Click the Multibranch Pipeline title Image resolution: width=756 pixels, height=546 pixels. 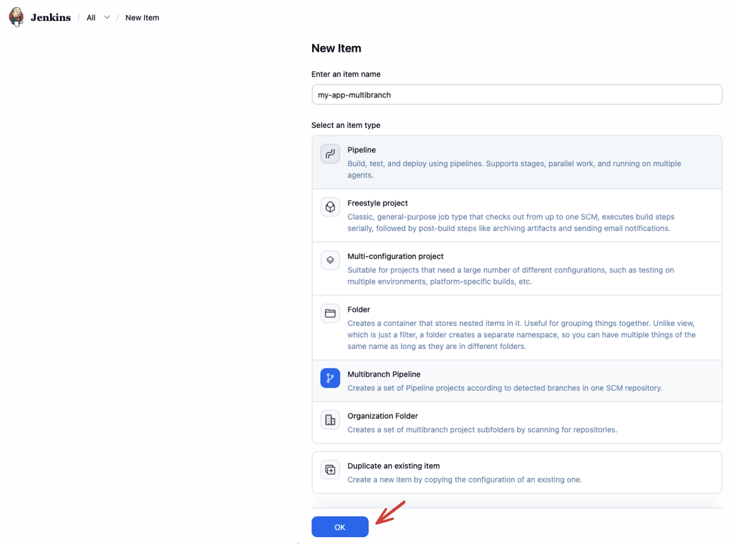tap(384, 374)
